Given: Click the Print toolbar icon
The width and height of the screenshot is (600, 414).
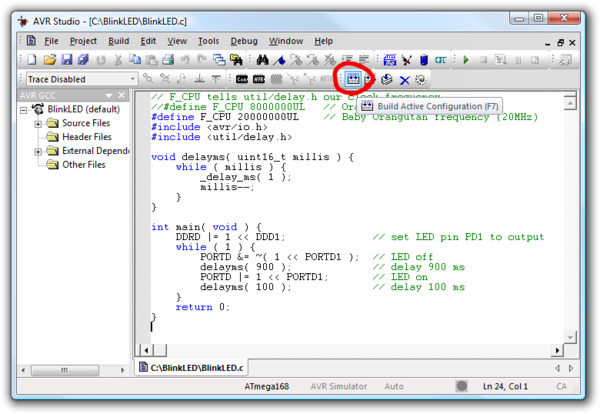Looking at the screenshot, I should point(168,60).
